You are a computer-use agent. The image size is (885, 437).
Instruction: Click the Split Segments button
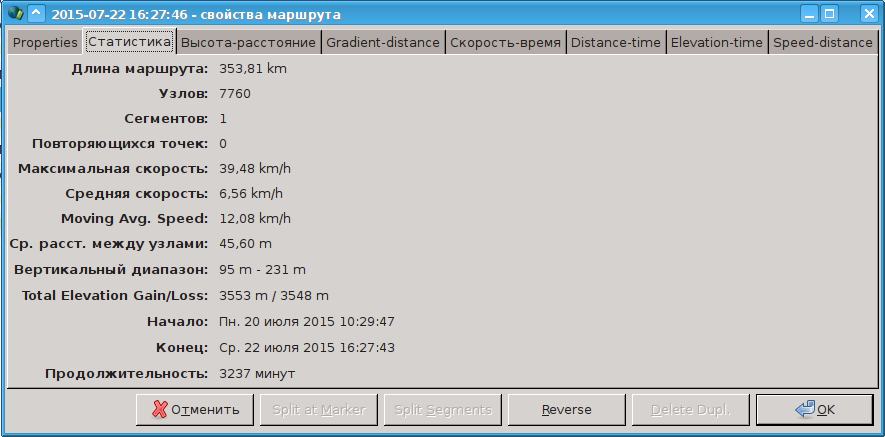(x=442, y=409)
